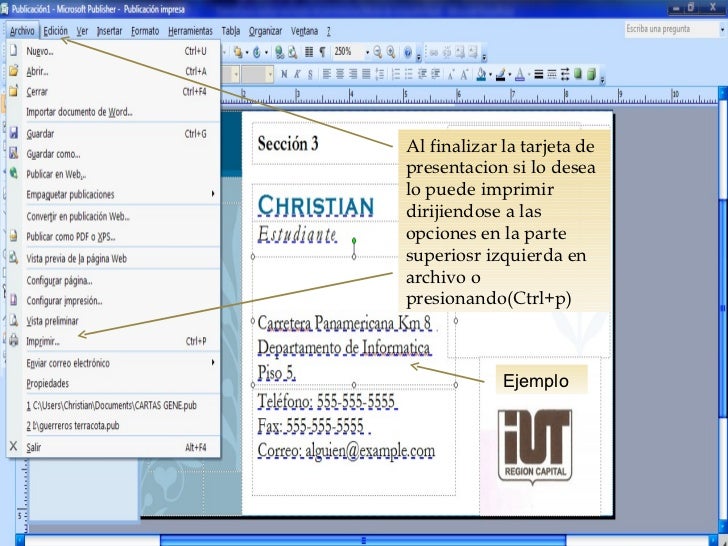Expand the fill color dropdown arrow
Screen dimensions: 728x546
[490, 74]
